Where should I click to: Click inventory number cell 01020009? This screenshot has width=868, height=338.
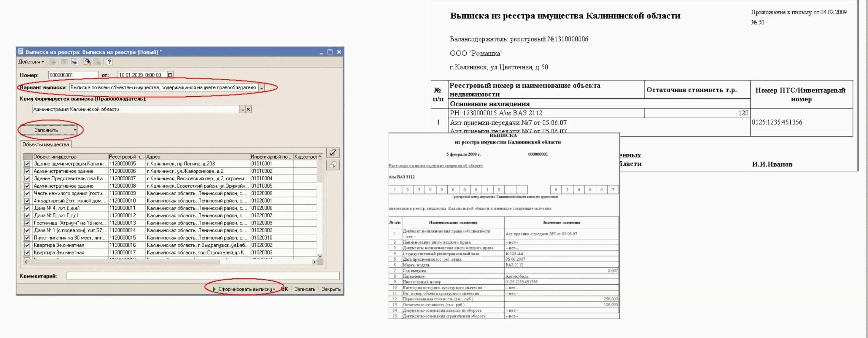point(272,223)
